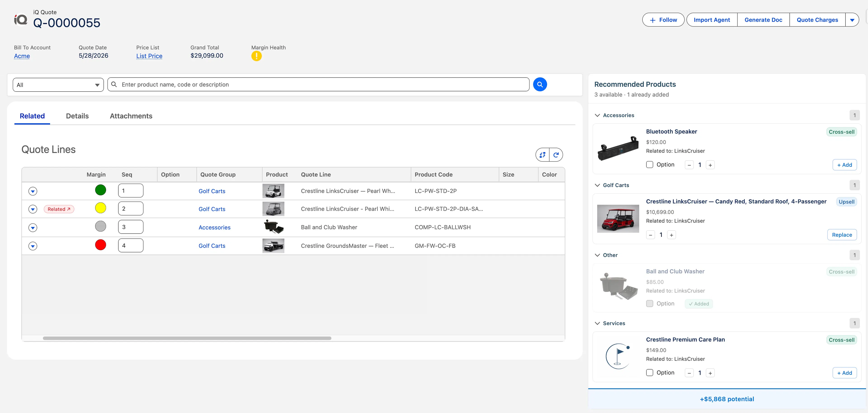The height and width of the screenshot is (413, 868).
Task: Click the Generate Doc button
Action: [763, 20]
